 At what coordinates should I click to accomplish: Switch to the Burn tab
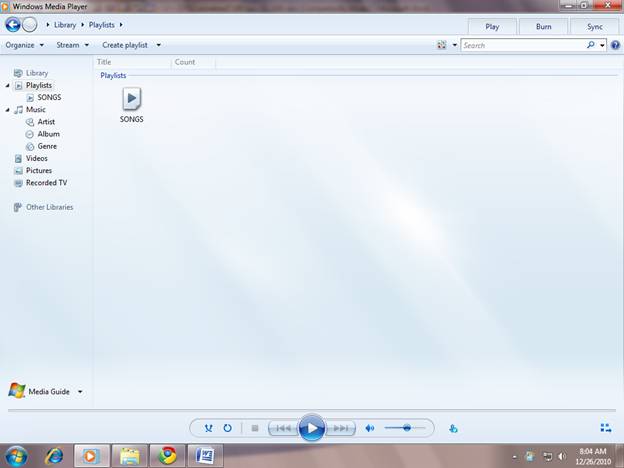544,27
